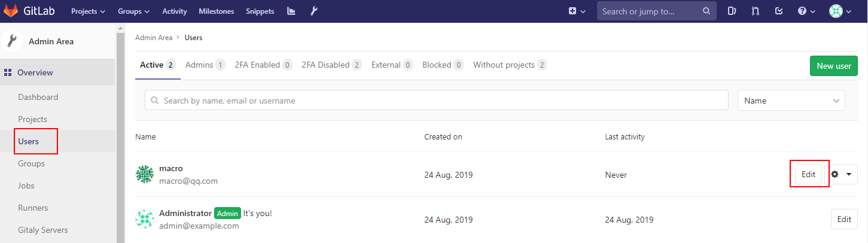This screenshot has height=243, width=868.
Task: Open the Groups dropdown menu
Action: tap(133, 11)
